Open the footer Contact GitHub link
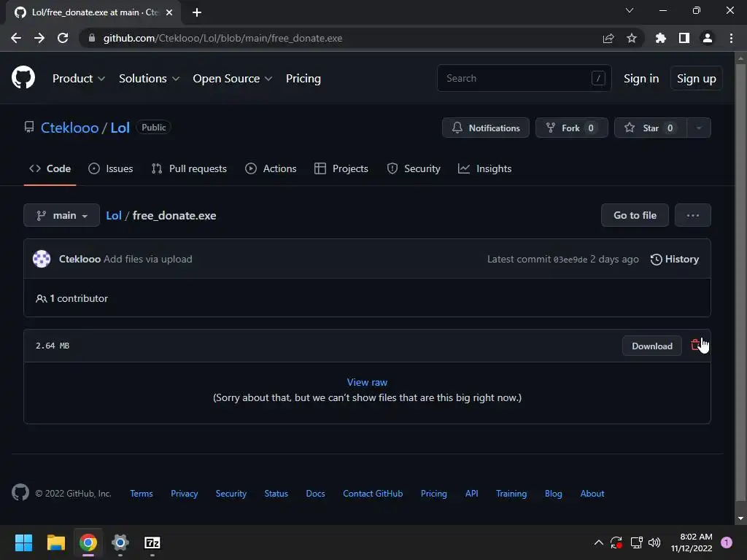747x560 pixels. pos(373,494)
